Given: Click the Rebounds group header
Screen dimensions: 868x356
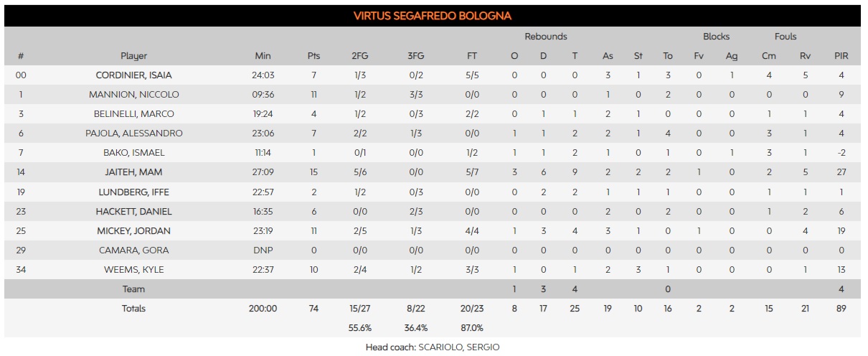Looking at the screenshot, I should point(545,37).
